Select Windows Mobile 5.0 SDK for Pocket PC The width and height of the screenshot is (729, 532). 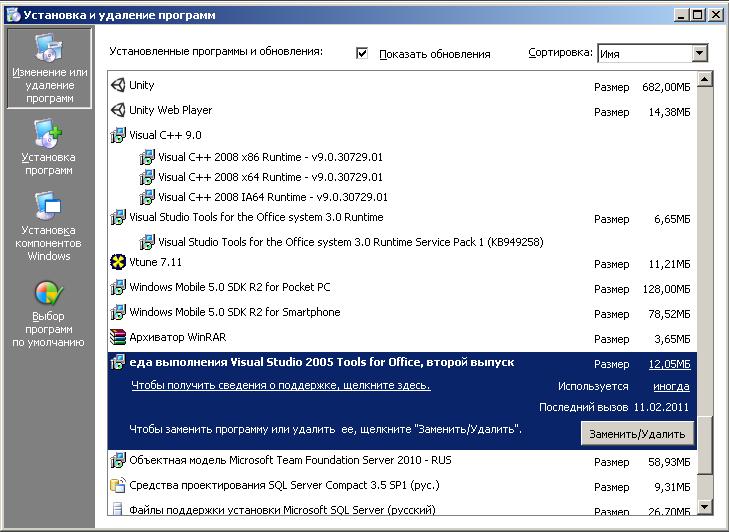click(229, 288)
